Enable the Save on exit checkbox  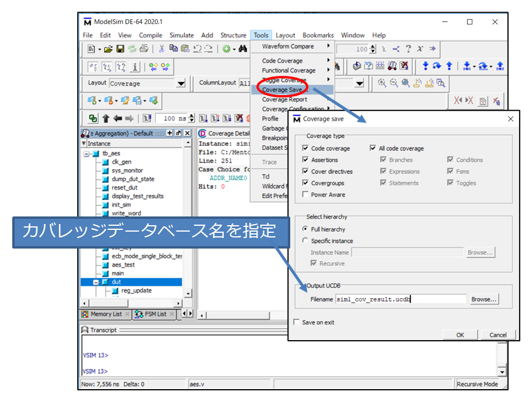tap(297, 322)
